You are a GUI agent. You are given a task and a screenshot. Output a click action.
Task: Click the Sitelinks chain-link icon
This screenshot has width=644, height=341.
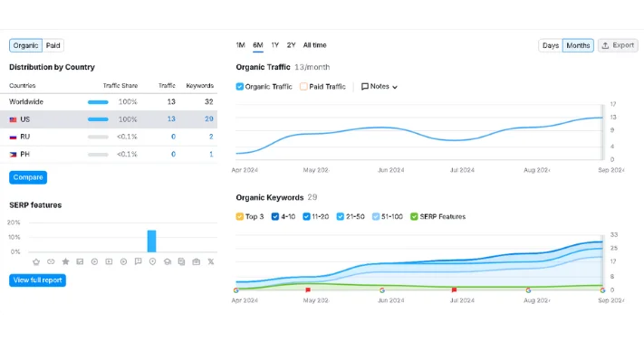tap(51, 261)
